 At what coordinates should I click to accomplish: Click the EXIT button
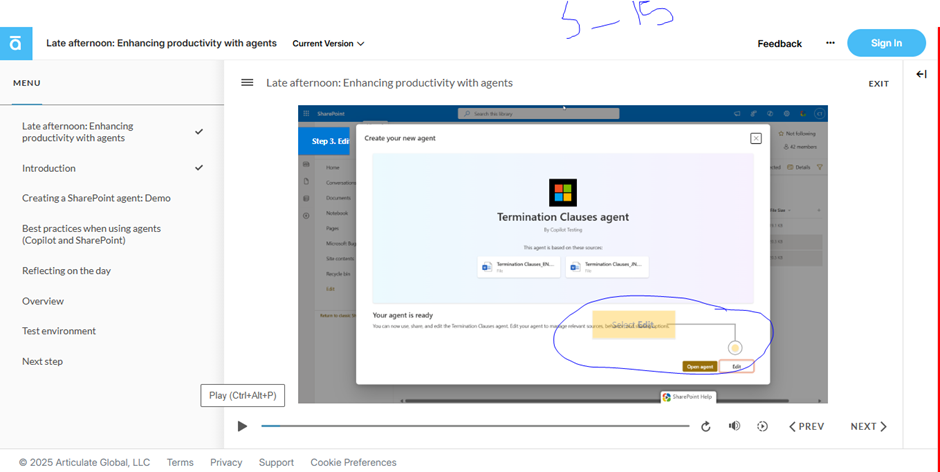pos(878,83)
